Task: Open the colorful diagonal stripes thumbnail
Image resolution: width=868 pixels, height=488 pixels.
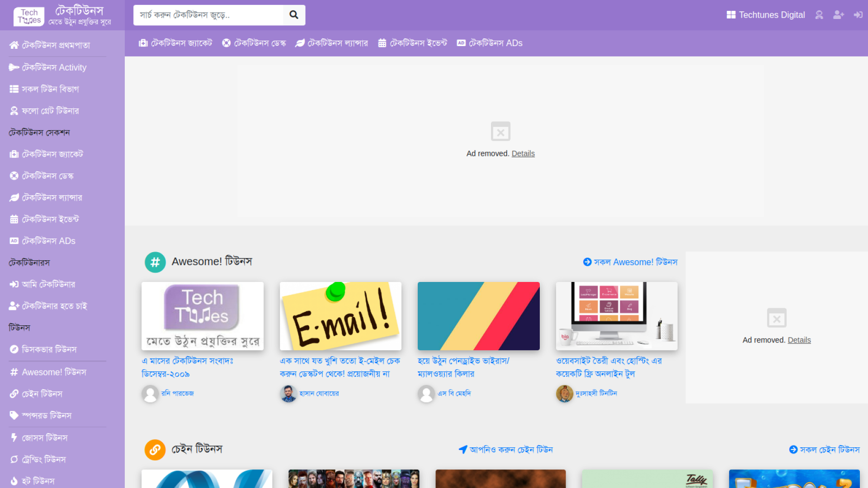Action: (x=478, y=316)
